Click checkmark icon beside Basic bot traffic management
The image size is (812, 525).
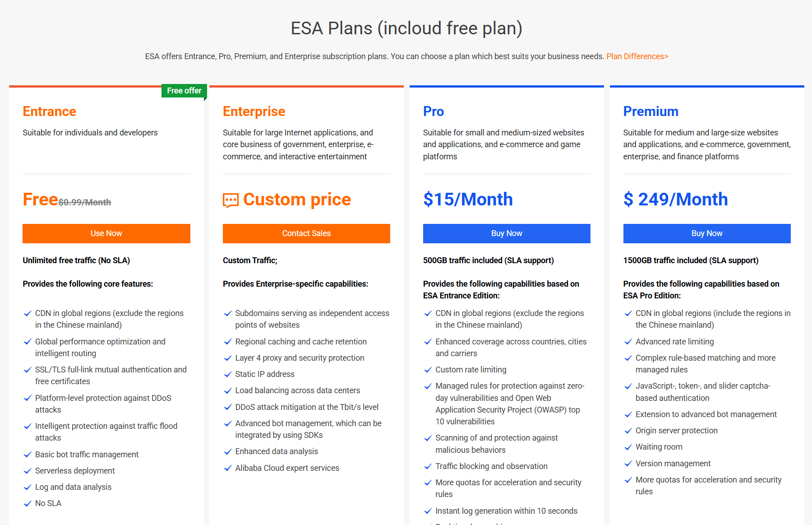28,455
